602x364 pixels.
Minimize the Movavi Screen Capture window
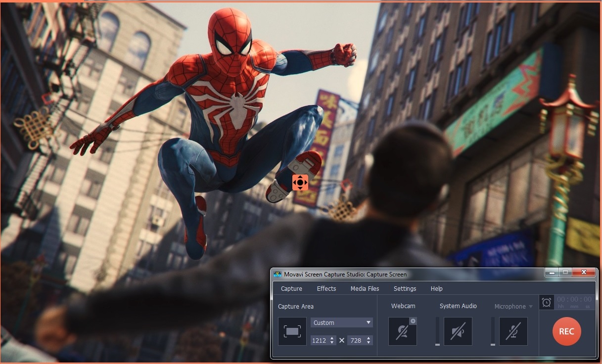click(x=552, y=273)
